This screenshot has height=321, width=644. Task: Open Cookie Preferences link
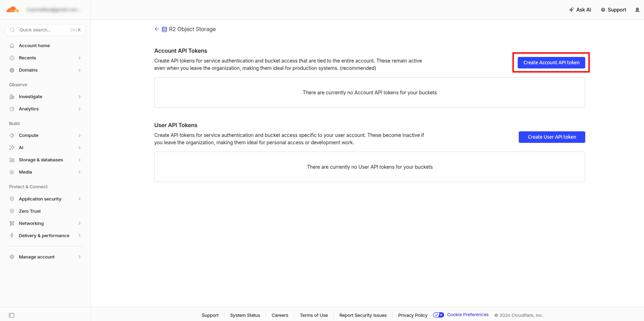[x=468, y=315]
